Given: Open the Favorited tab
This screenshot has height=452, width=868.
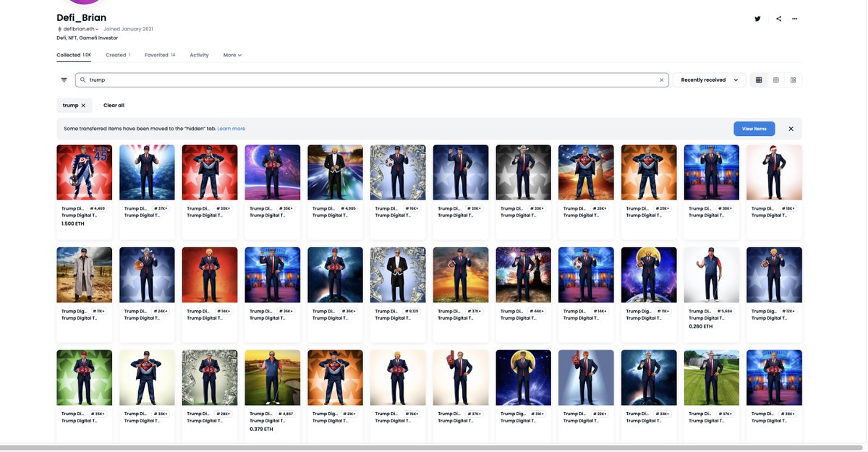Looking at the screenshot, I should (160, 55).
